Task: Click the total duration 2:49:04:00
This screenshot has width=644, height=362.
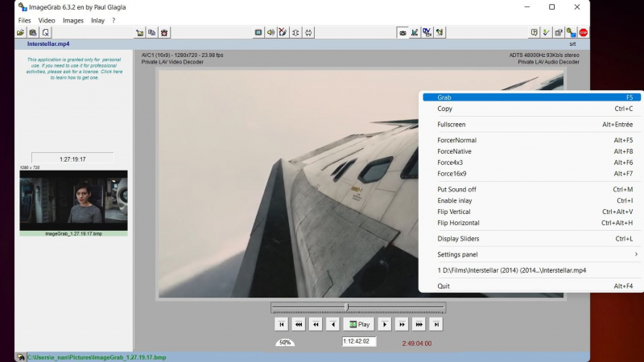Action: coord(416,343)
